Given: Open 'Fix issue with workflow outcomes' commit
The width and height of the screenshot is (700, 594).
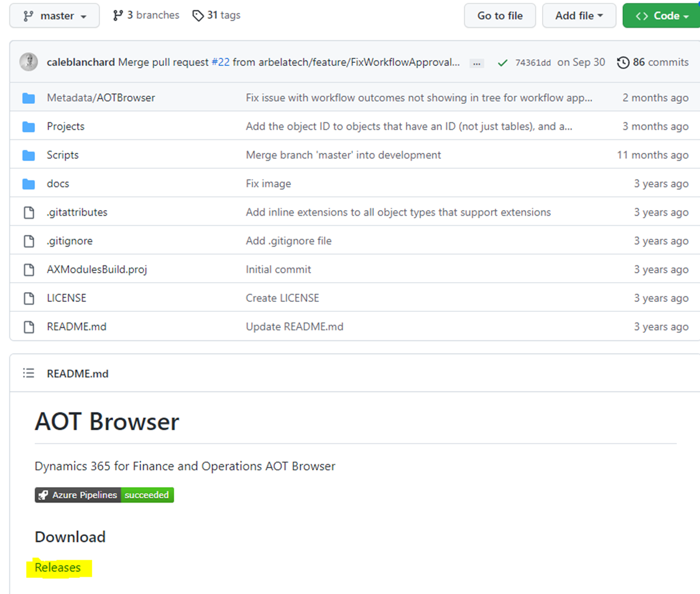Looking at the screenshot, I should coord(419,98).
